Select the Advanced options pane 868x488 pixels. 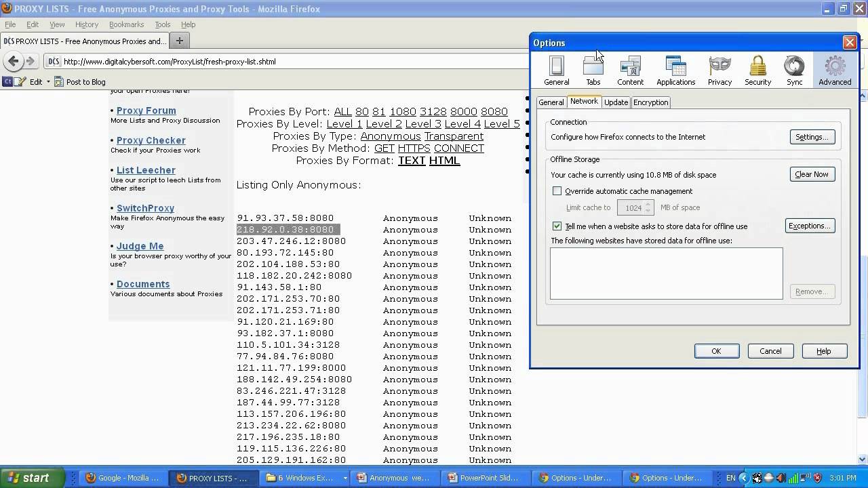(835, 70)
